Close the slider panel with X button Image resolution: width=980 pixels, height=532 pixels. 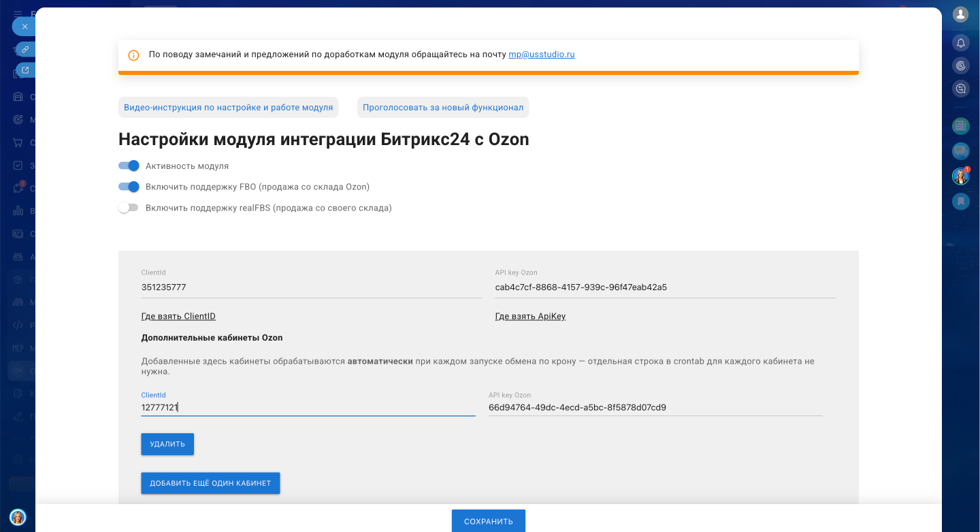coord(24,27)
